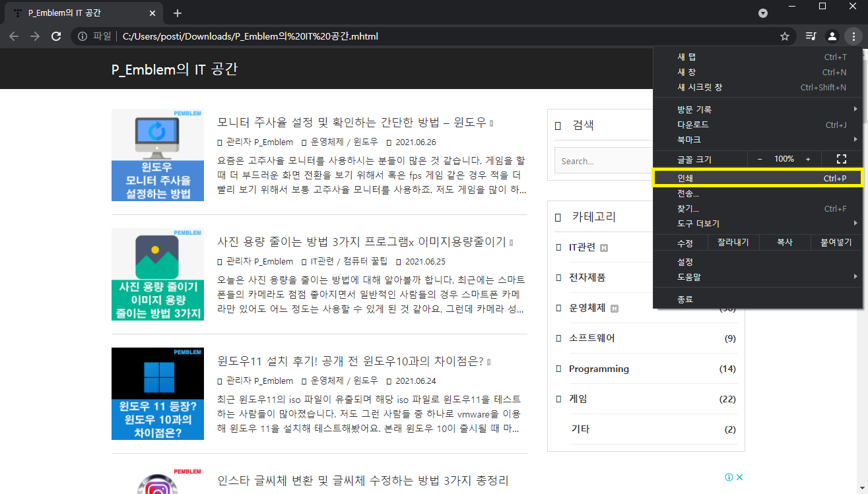Open the Chrome profile avatar icon

[x=832, y=36]
